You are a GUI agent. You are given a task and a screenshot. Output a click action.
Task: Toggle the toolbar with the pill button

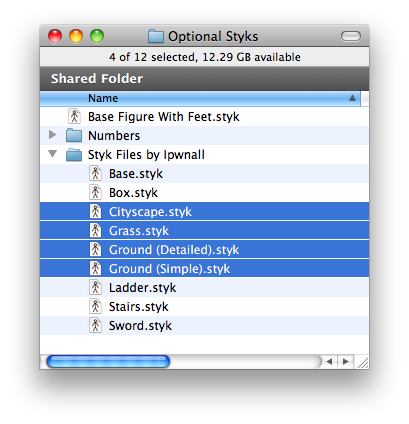(x=351, y=36)
